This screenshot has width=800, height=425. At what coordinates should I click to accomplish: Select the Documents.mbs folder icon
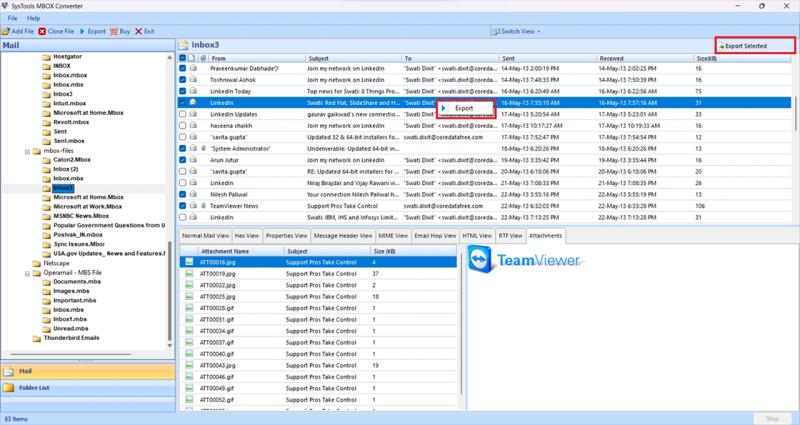click(x=46, y=282)
